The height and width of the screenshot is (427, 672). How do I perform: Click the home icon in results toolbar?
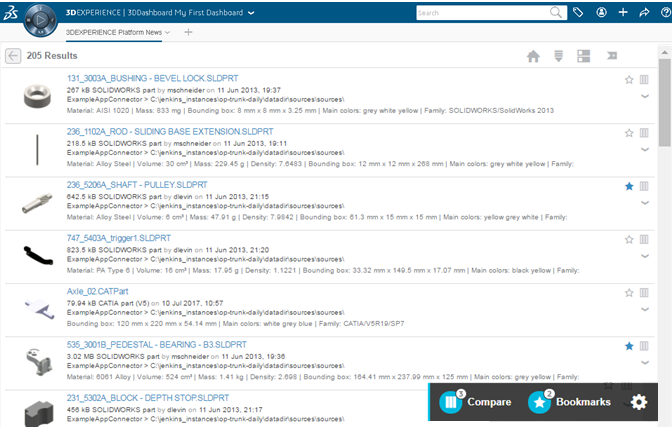[533, 56]
